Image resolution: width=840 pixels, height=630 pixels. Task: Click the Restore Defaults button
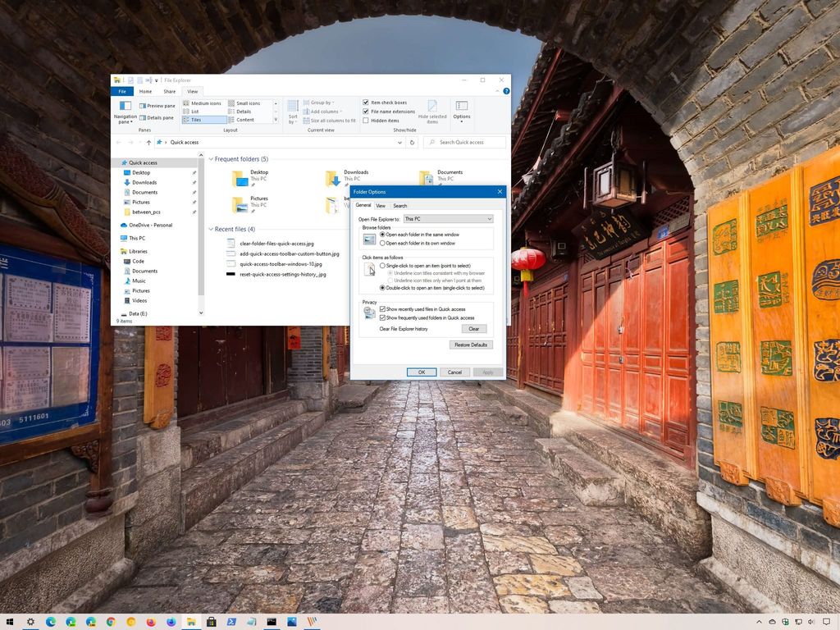(x=471, y=345)
